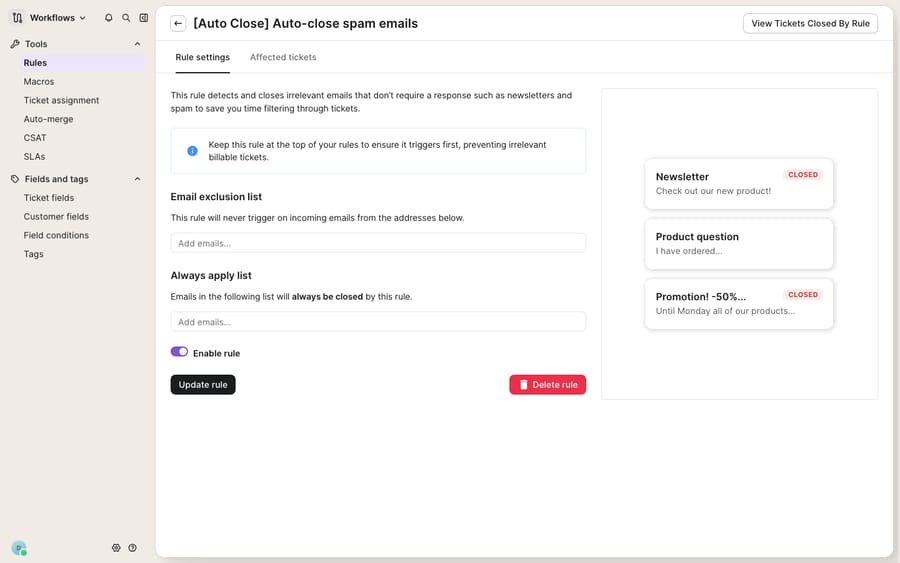The width and height of the screenshot is (900, 563).
Task: Click the CLOSED badge on Promotion card
Action: tap(802, 294)
